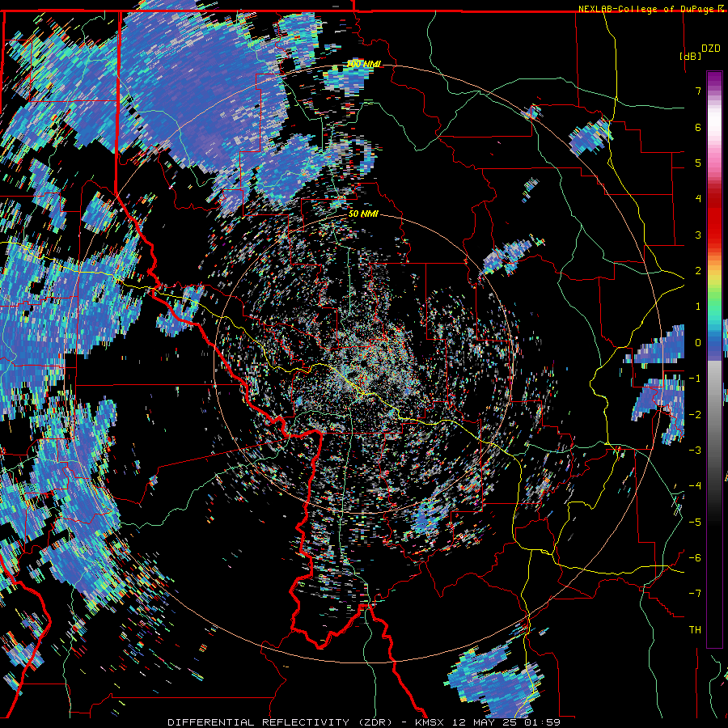728x728 pixels.
Task: Click the DZD legend title
Action: pyautogui.click(x=711, y=49)
